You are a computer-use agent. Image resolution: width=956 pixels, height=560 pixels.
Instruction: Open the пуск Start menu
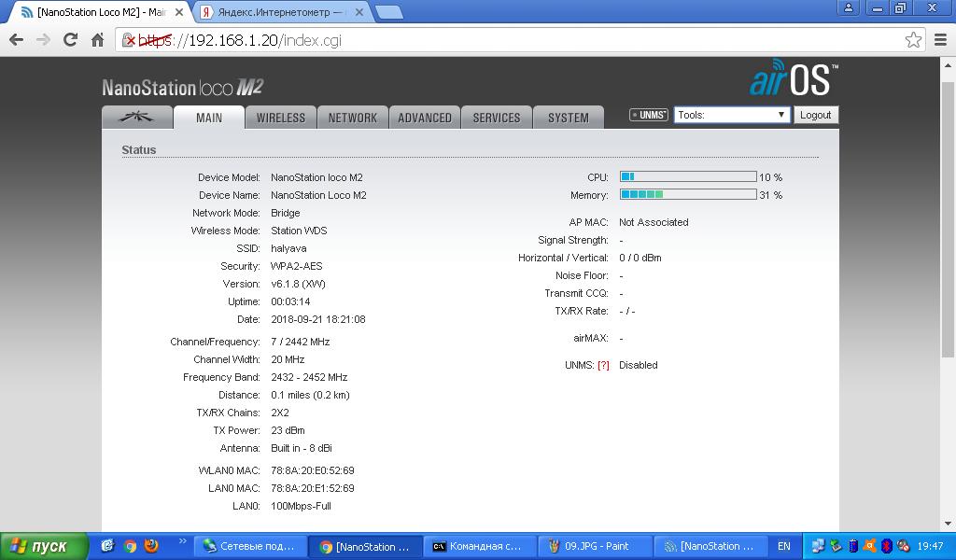44,547
